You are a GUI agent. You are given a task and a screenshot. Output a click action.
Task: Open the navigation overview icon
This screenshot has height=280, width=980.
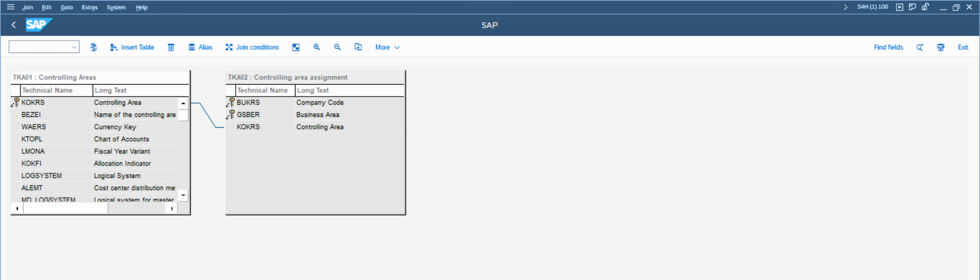tap(296, 47)
